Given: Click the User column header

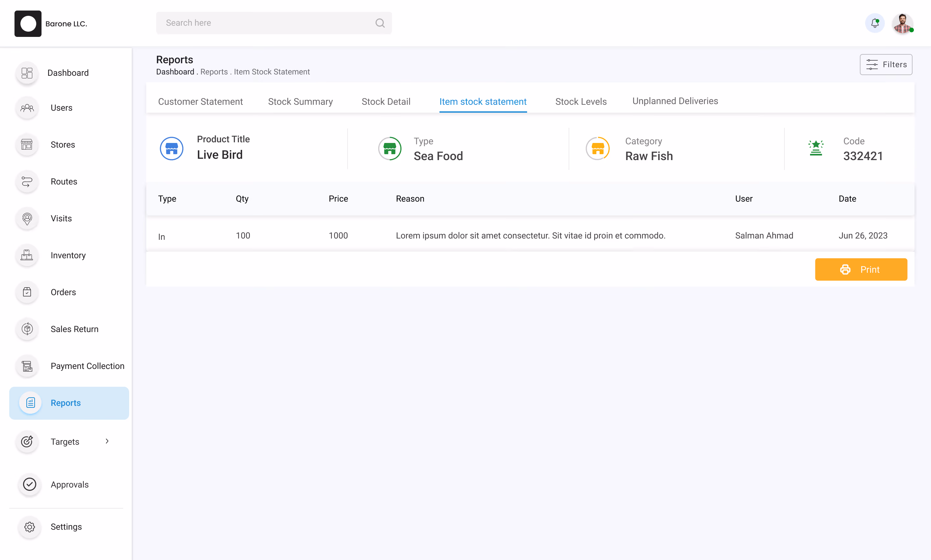Looking at the screenshot, I should 744,199.
